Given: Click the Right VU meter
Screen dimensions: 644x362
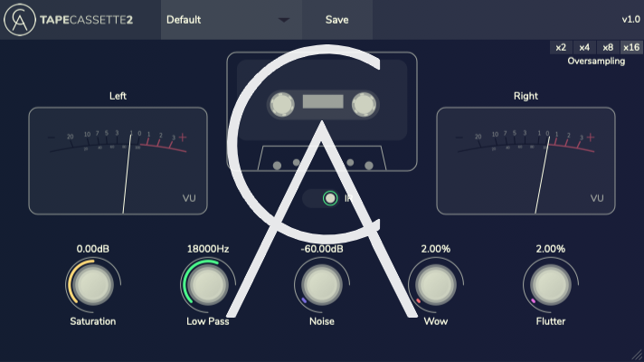Looking at the screenshot, I should point(526,161).
